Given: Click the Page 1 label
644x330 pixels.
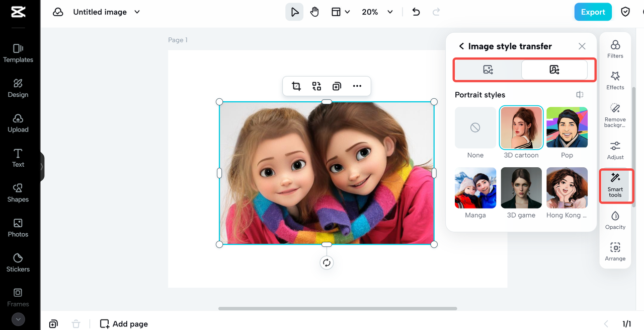Looking at the screenshot, I should [178, 40].
